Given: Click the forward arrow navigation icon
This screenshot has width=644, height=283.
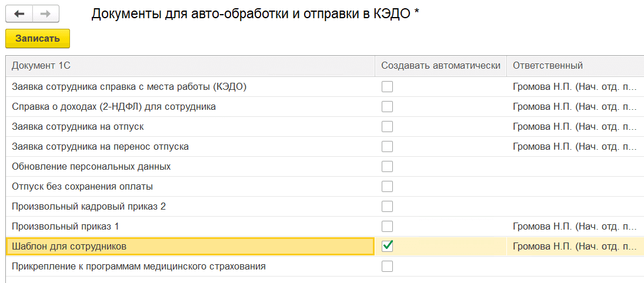Looking at the screenshot, I should [x=46, y=14].
